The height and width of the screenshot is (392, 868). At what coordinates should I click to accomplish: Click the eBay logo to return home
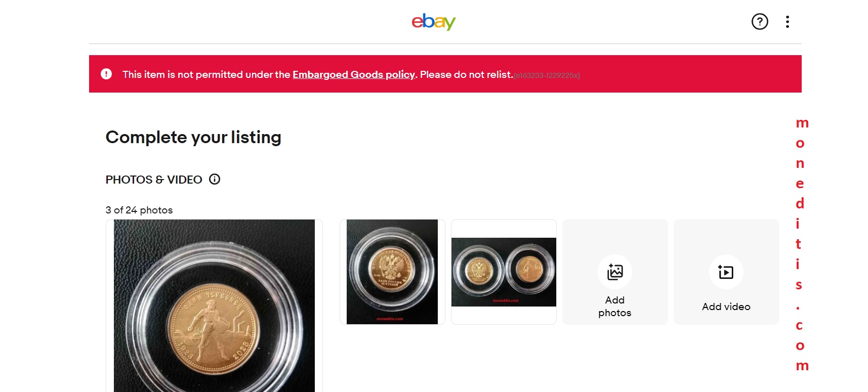(432, 21)
